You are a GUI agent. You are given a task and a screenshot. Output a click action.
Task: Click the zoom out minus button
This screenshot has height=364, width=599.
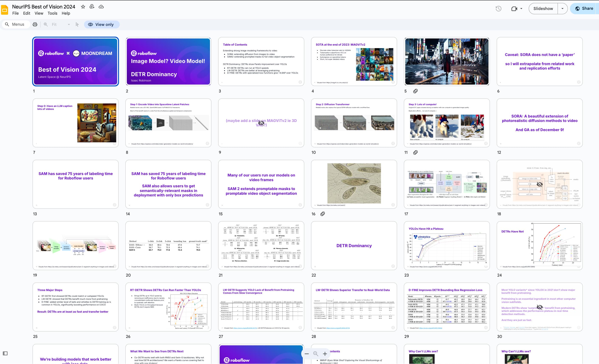(307, 354)
